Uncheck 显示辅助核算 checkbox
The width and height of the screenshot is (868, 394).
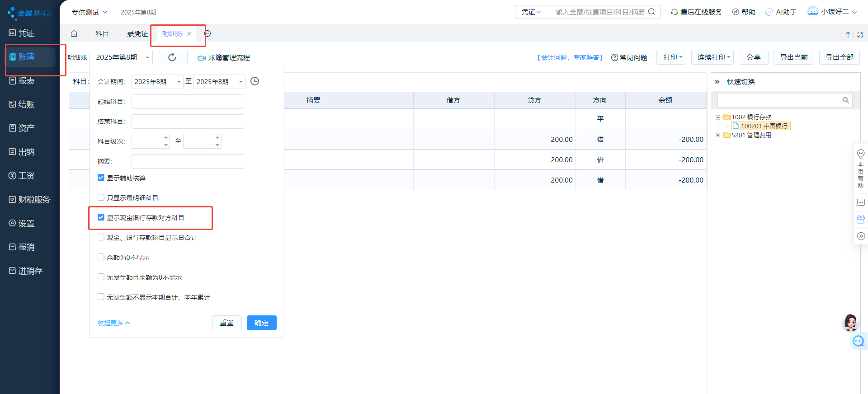tap(101, 178)
